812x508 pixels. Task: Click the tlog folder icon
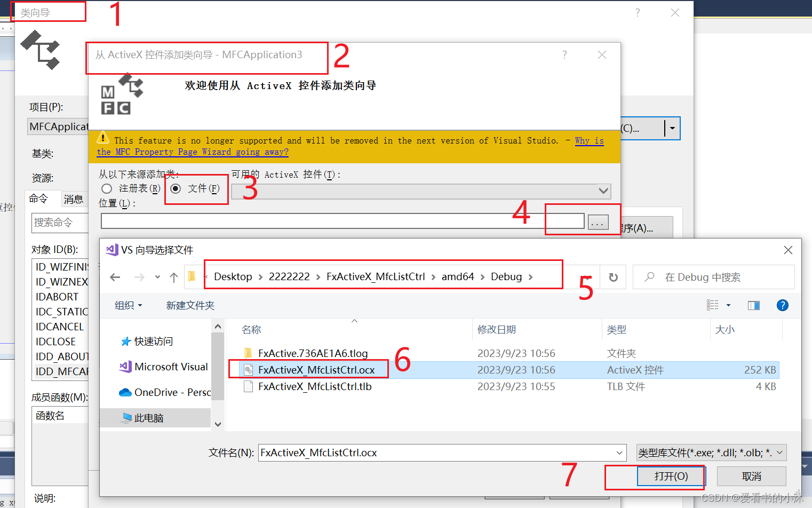pyautogui.click(x=248, y=353)
